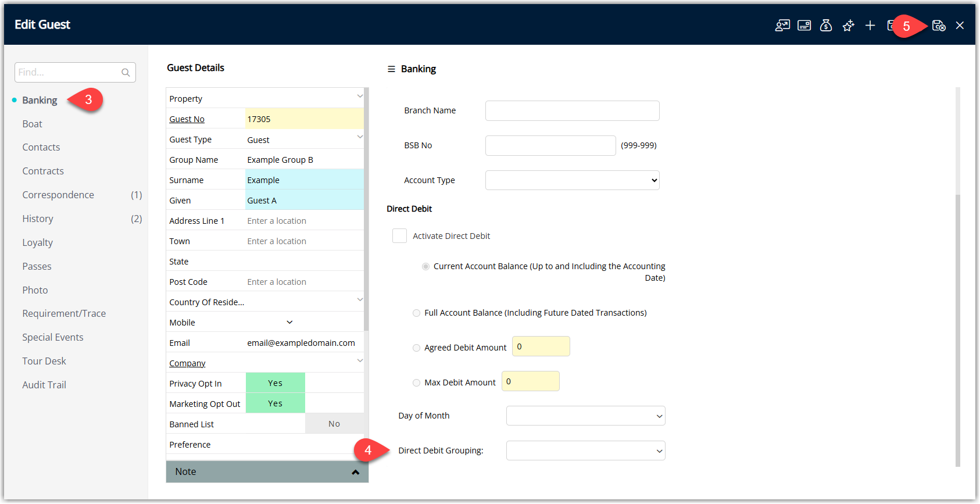The height and width of the screenshot is (504, 980).
Task: Toggle Banned List No value
Action: point(334,424)
